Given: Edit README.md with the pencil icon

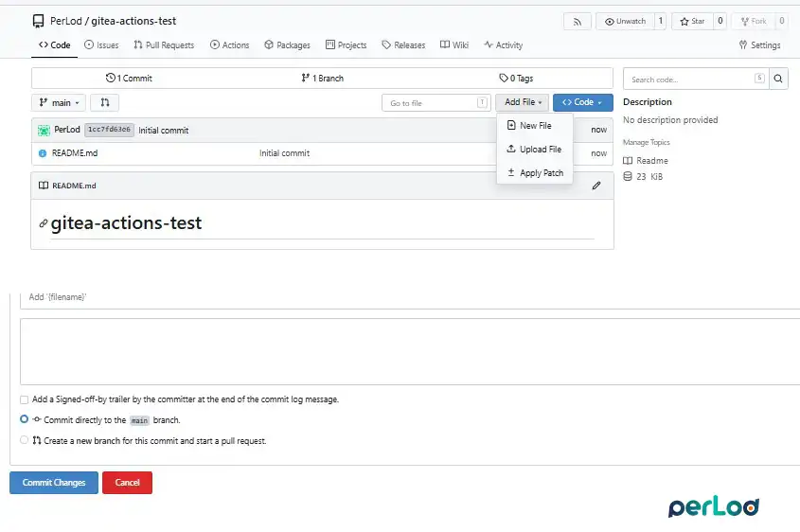Looking at the screenshot, I should point(596,186).
